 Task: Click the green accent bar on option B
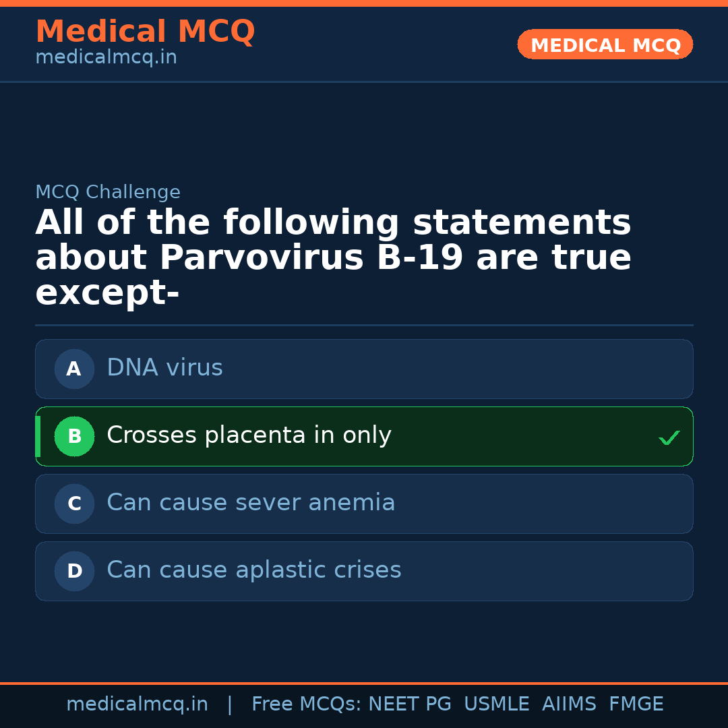[x=38, y=436]
